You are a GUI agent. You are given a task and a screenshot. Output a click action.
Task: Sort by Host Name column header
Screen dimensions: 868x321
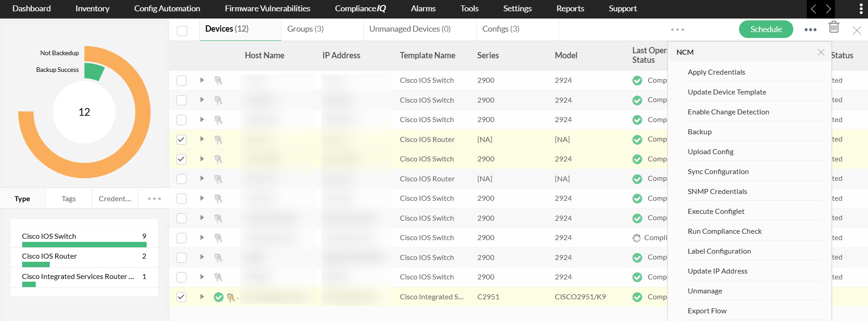264,56
